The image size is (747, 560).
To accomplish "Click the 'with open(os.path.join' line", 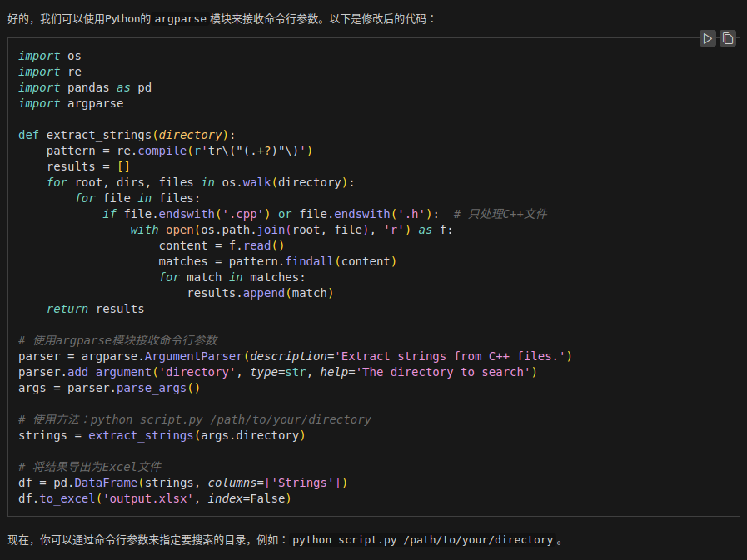I will (x=291, y=230).
